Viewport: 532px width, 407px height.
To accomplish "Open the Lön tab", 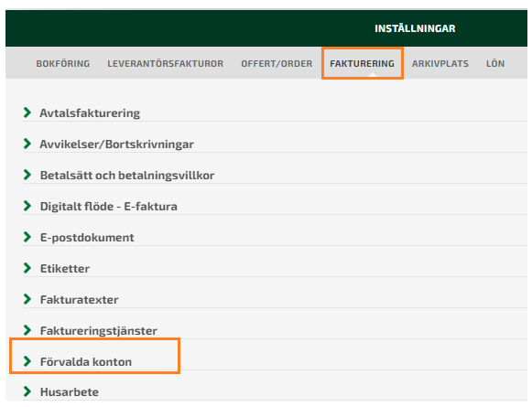I will click(495, 63).
